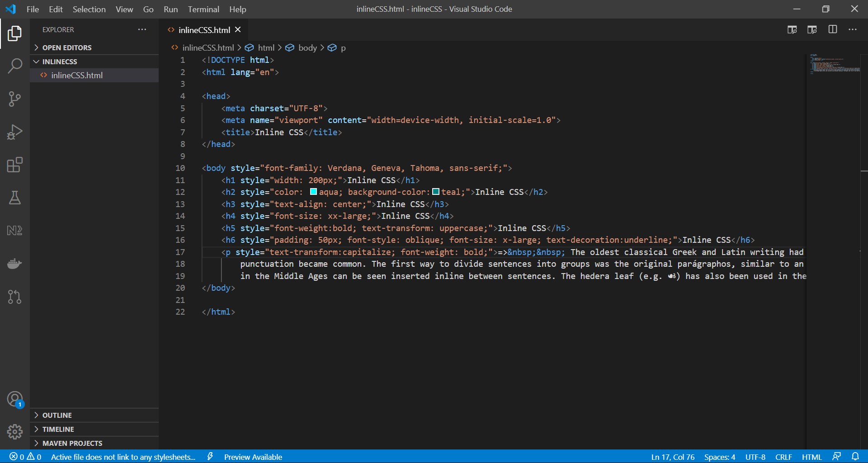Open notifications bell in status bar
The height and width of the screenshot is (463, 868).
855,457
